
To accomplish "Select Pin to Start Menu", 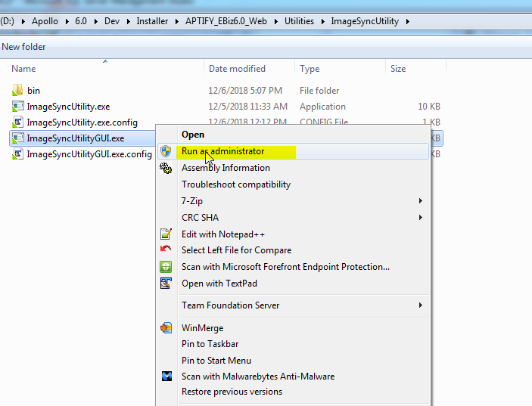I will (x=216, y=360).
